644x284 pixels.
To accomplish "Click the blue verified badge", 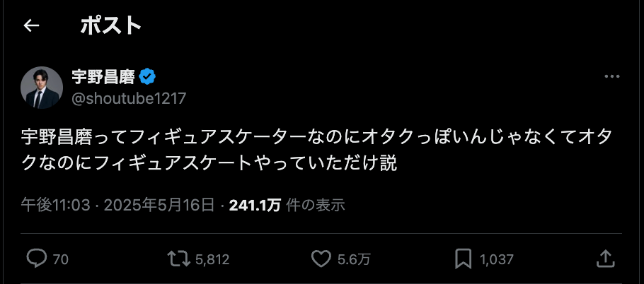I will coord(147,76).
